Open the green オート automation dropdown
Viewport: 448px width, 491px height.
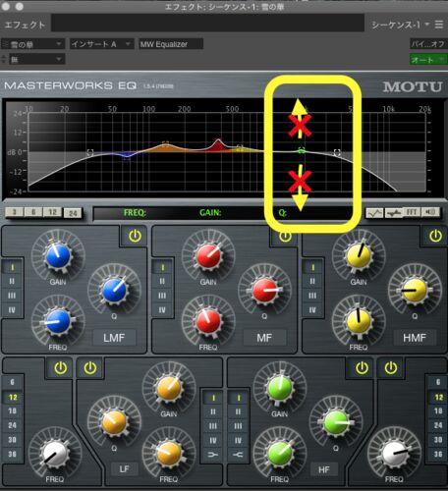click(x=428, y=60)
